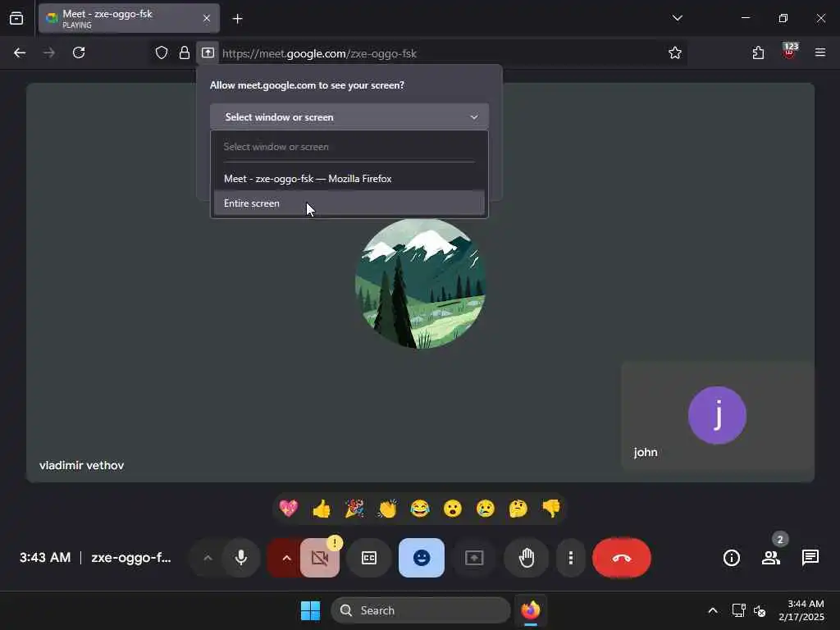The height and width of the screenshot is (630, 840).
Task: Send the thumbs up reaction
Action: pos(322,508)
